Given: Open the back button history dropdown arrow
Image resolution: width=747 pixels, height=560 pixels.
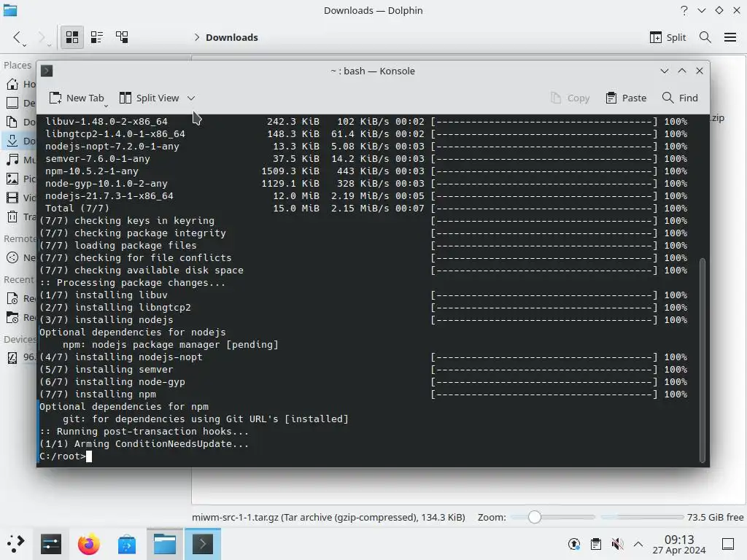Looking at the screenshot, I should pos(24,45).
